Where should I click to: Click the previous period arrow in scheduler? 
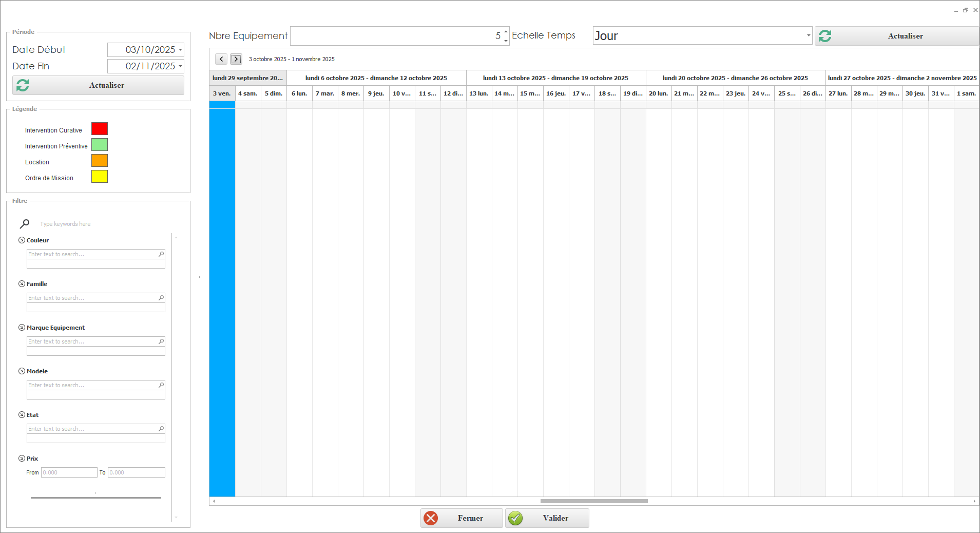click(x=221, y=59)
